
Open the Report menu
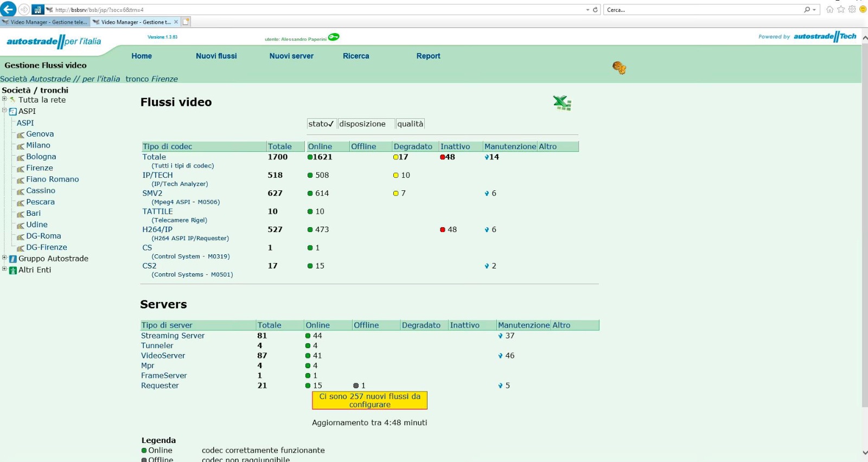[x=429, y=56]
